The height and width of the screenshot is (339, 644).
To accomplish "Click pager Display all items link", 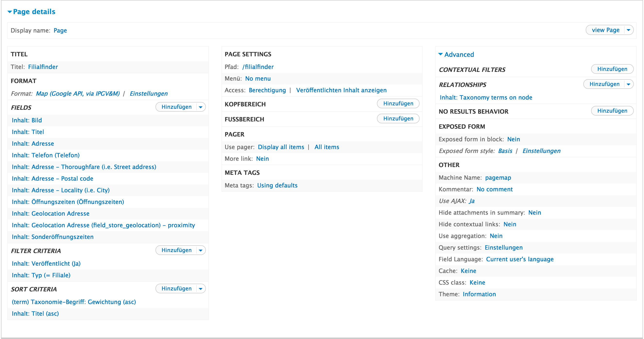I will pos(281,147).
